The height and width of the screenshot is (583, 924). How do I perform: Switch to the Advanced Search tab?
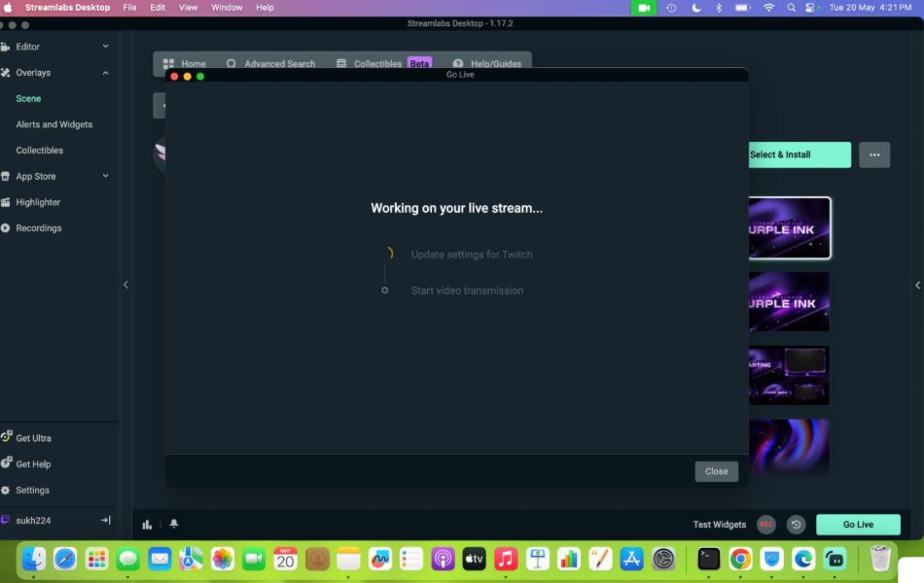point(271,64)
